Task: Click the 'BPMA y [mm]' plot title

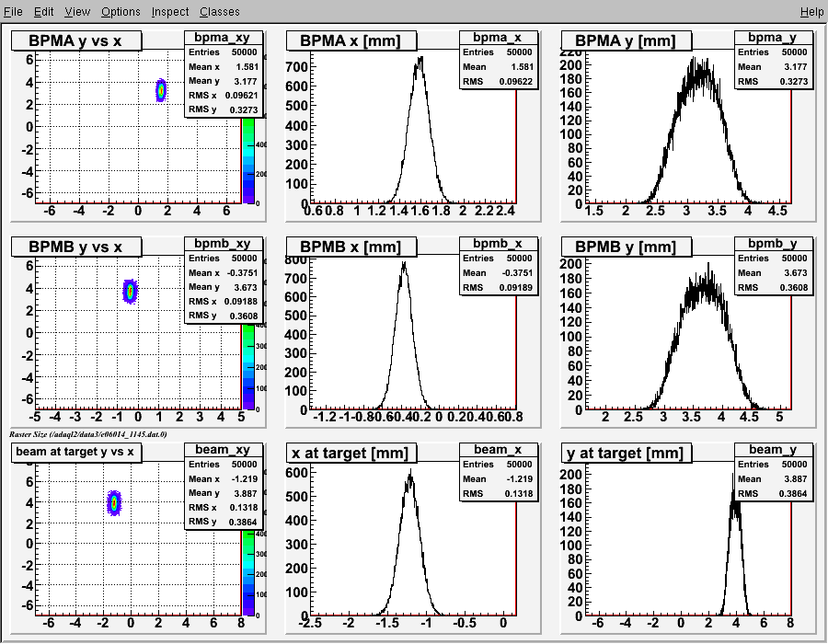Action: (627, 40)
